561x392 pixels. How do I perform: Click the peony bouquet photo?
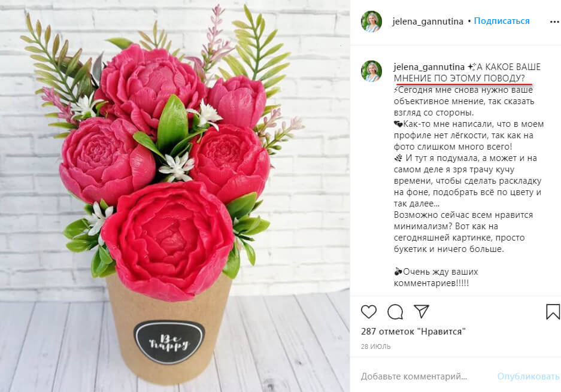(175, 196)
